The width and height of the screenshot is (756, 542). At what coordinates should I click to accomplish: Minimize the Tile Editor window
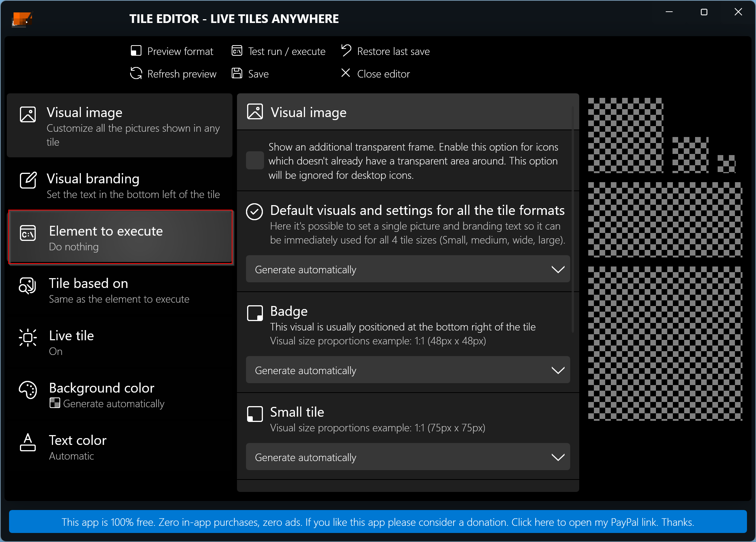coord(669,12)
